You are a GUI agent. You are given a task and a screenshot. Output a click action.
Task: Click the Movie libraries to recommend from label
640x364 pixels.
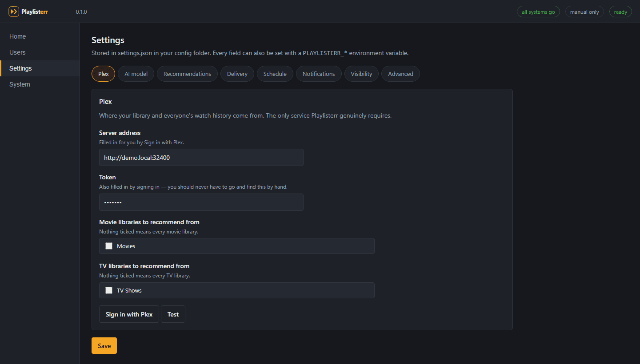tap(149, 222)
